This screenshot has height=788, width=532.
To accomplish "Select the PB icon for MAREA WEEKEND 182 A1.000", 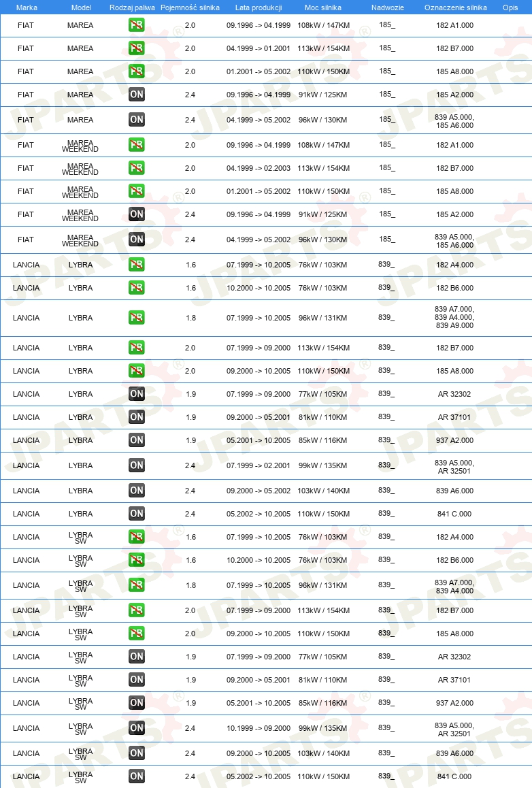I will click(137, 145).
